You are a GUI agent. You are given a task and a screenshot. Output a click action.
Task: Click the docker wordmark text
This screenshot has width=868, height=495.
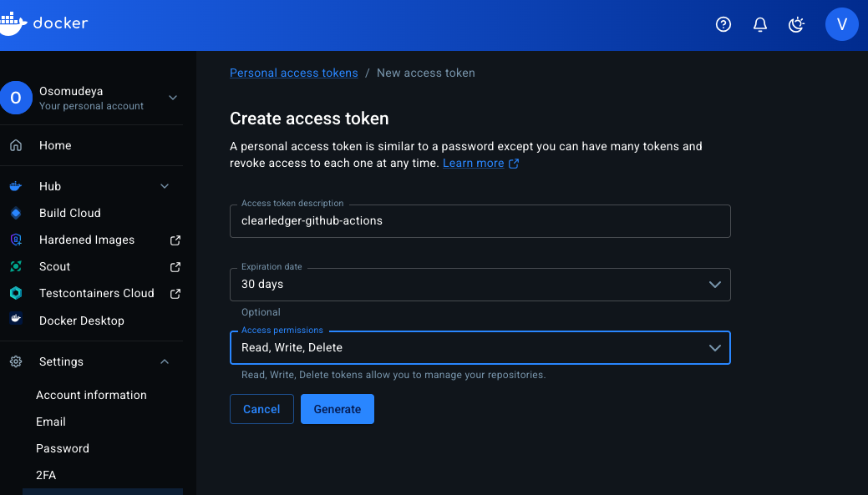(x=60, y=23)
